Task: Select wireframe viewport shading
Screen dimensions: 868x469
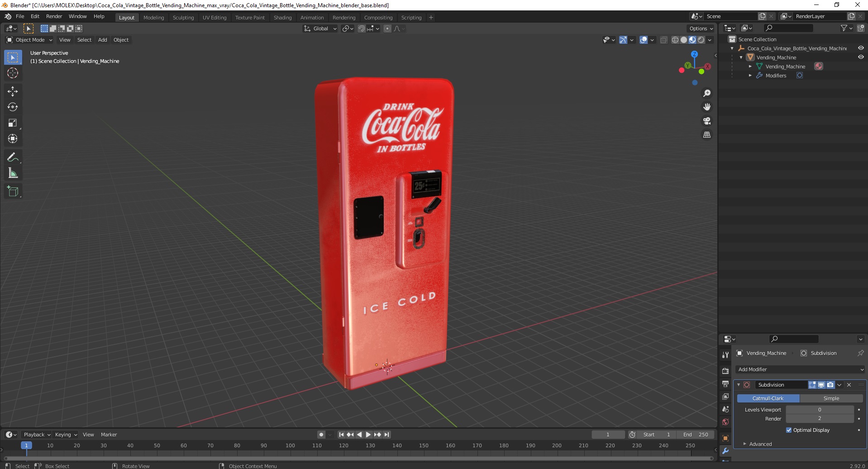Action: point(675,40)
